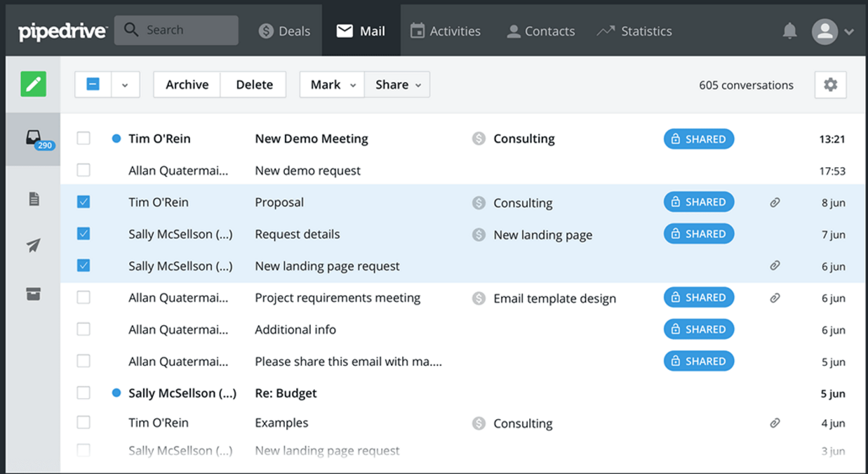
Task: Switch to the Deals tab
Action: [x=284, y=31]
